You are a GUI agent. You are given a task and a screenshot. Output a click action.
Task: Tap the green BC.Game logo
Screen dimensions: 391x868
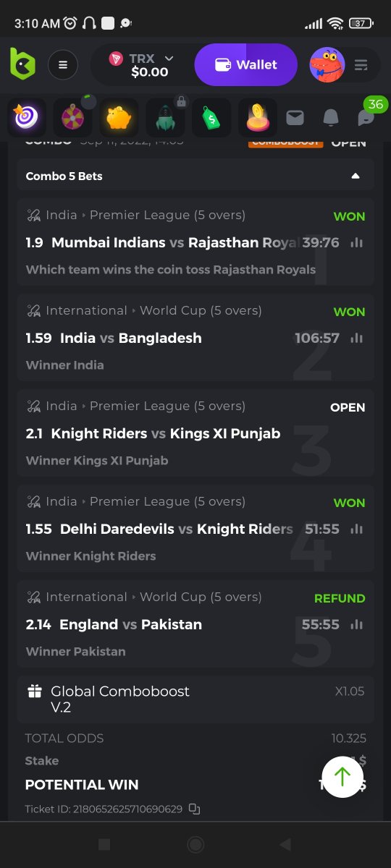pyautogui.click(x=22, y=64)
